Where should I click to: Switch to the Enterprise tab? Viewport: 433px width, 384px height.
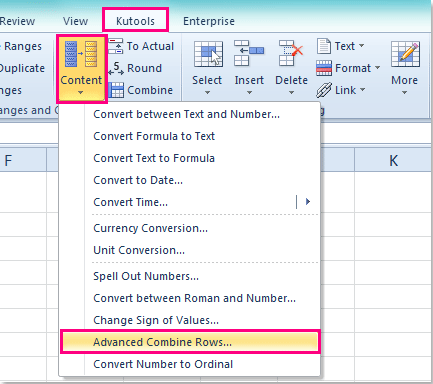(x=209, y=21)
